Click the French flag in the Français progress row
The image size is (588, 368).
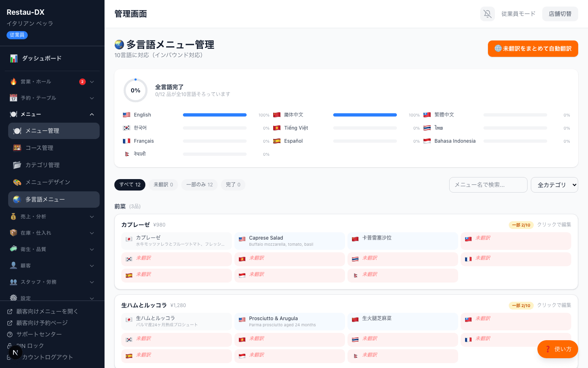point(127,141)
